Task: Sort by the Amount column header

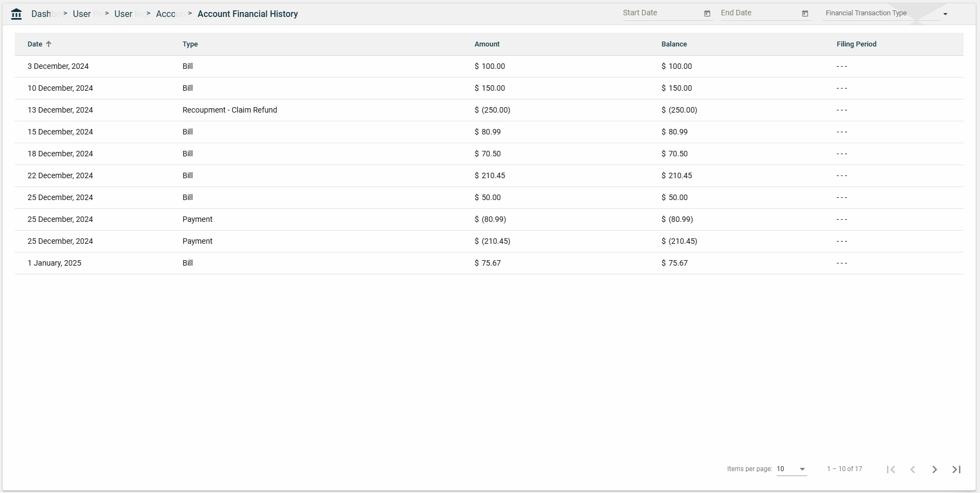Action: (x=486, y=44)
